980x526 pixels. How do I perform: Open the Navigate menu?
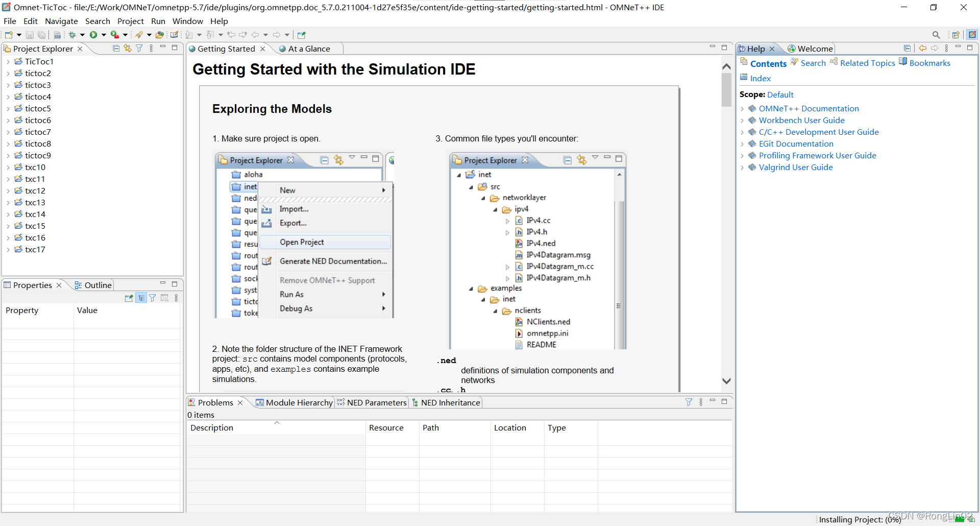coord(61,21)
